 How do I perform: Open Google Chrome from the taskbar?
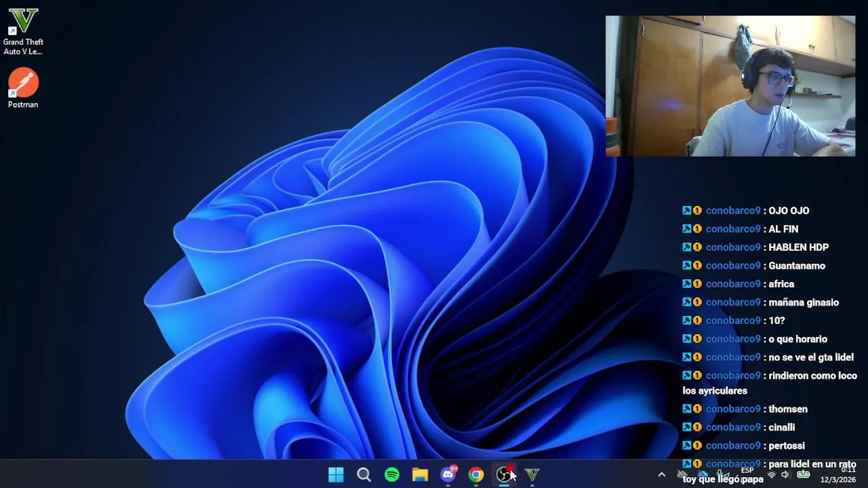(476, 475)
